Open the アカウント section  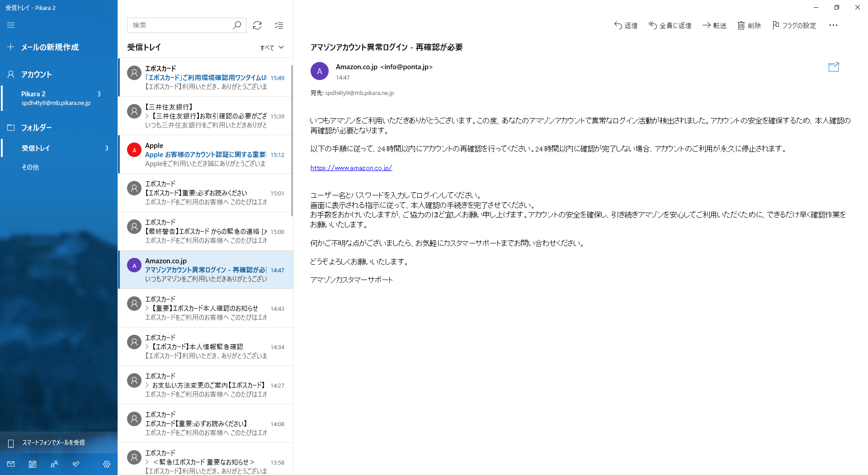click(59, 74)
